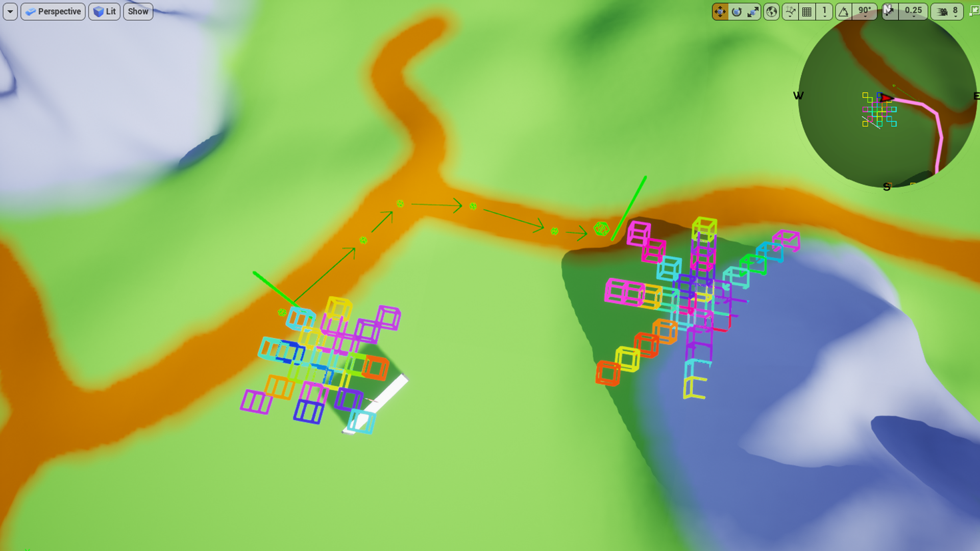This screenshot has width=980, height=551.
Task: Toggle visibility in the Show menu
Action: click(x=138, y=11)
